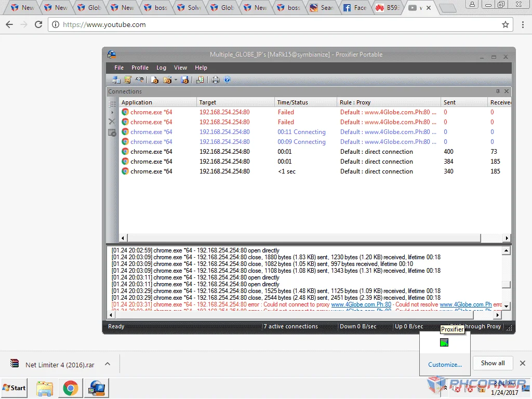Screen dimensions: 532x399
Task: Switch to the Solv tab
Action: click(x=189, y=7)
